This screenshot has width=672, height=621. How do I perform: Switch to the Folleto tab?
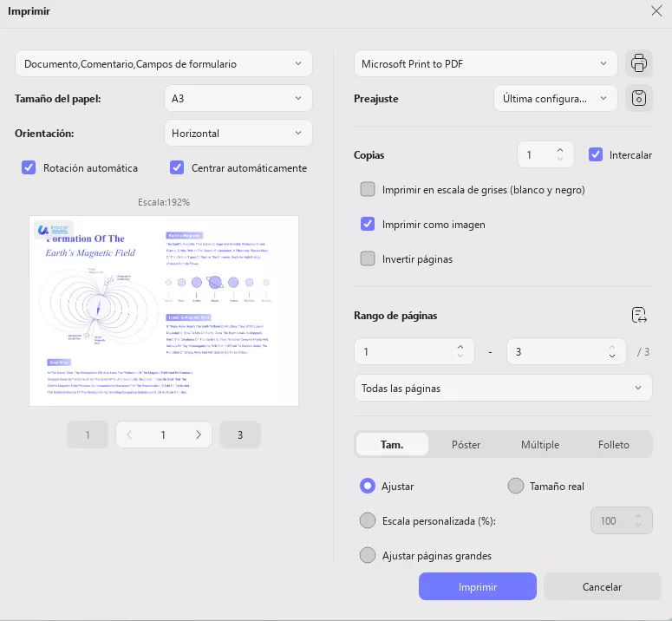coord(614,445)
